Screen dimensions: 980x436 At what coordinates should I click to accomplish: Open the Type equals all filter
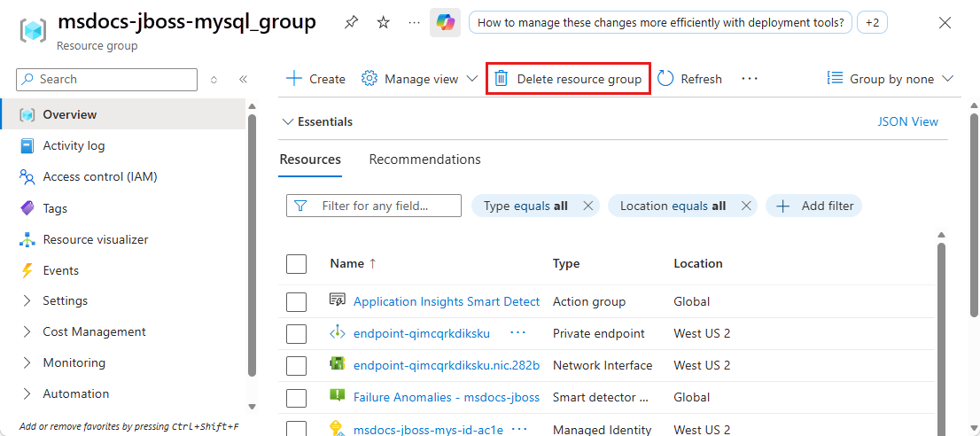[x=525, y=206]
